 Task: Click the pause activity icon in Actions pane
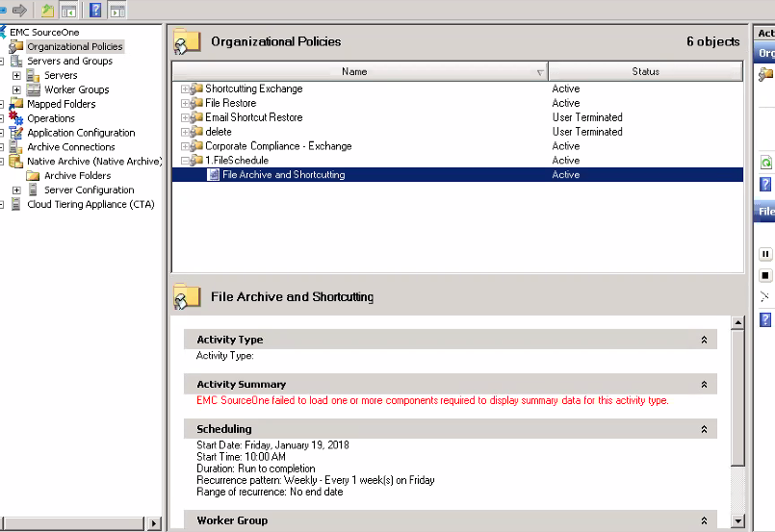coord(765,254)
